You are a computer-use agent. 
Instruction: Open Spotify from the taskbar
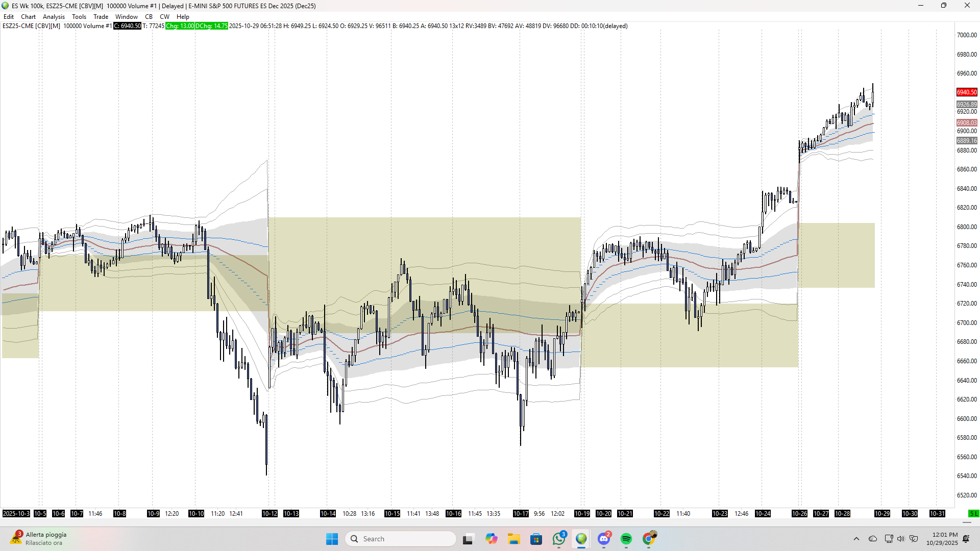click(x=626, y=539)
